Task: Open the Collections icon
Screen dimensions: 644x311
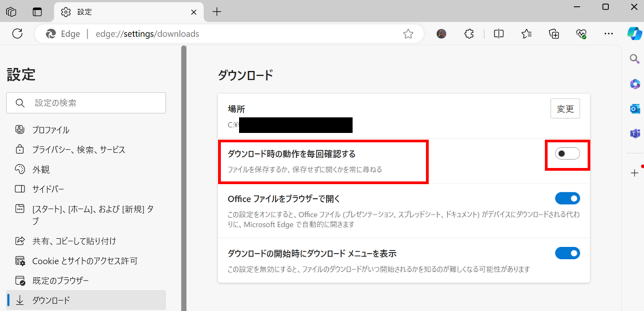Action: pos(554,34)
